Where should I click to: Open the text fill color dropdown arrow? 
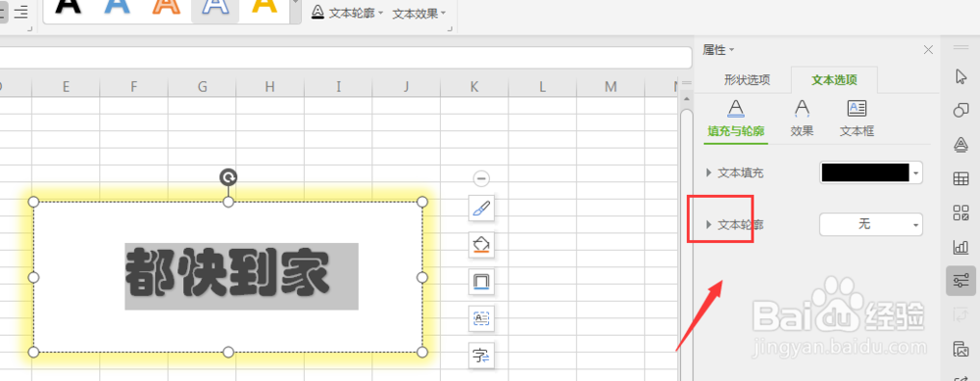(916, 173)
